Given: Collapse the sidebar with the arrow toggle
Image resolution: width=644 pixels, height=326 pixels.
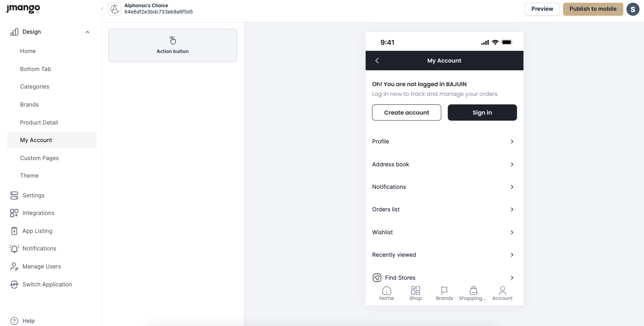Looking at the screenshot, I should click(102, 9).
